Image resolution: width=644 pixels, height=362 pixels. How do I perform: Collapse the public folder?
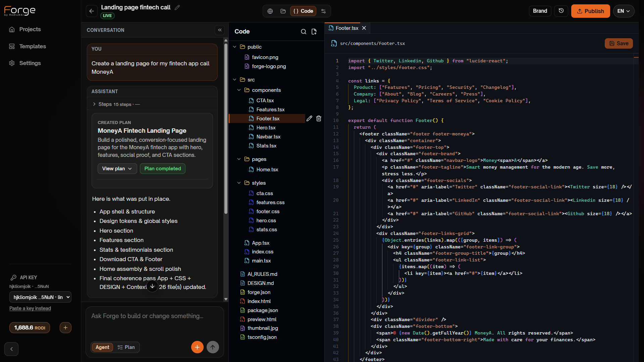[234, 47]
